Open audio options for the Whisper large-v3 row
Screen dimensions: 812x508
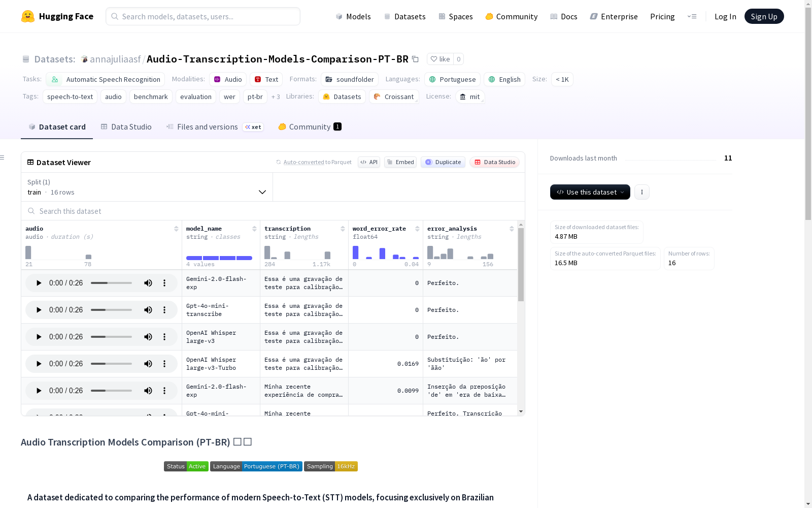point(164,337)
